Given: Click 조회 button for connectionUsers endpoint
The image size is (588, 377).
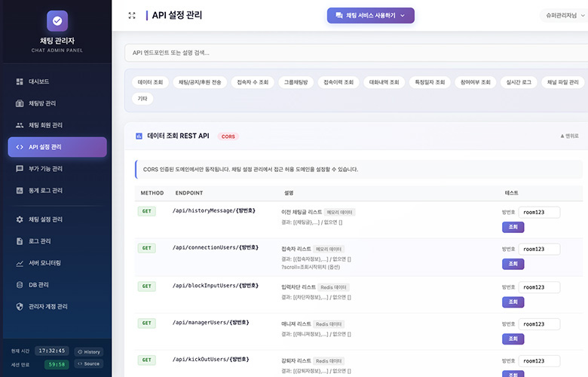Looking at the screenshot, I should tap(513, 264).
